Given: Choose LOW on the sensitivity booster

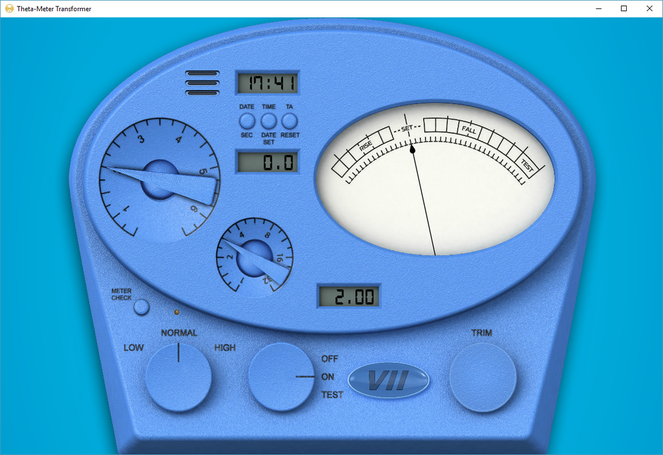Looking at the screenshot, I should (133, 348).
